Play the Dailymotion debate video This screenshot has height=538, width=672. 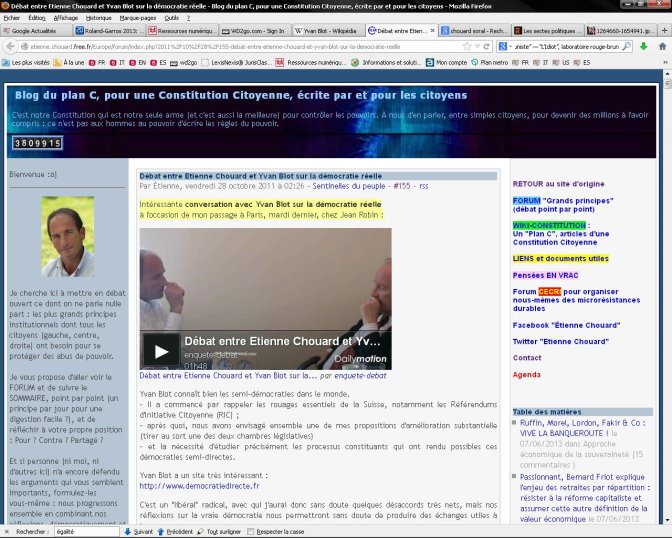click(x=161, y=352)
